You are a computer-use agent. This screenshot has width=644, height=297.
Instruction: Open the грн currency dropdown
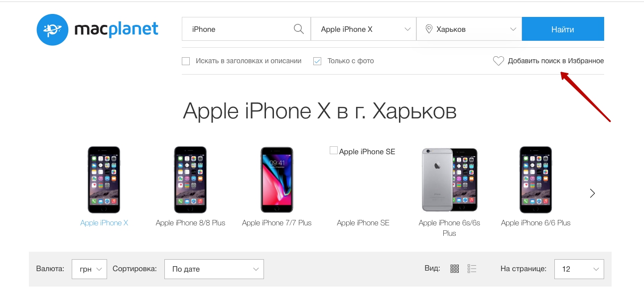89,269
